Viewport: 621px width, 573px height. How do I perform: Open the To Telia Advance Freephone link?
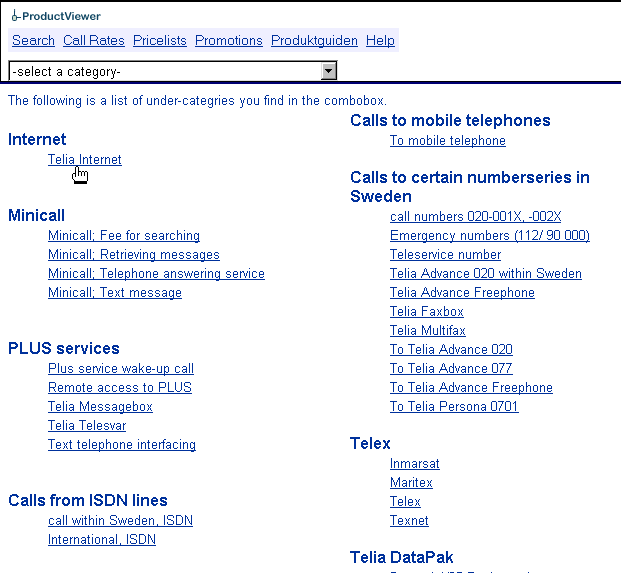tap(471, 387)
